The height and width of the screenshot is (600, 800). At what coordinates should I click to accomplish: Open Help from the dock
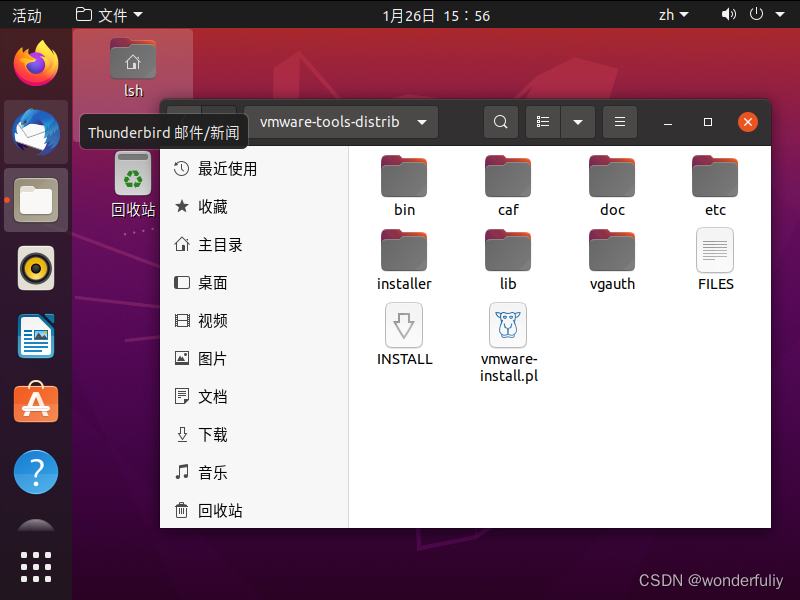tap(36, 472)
